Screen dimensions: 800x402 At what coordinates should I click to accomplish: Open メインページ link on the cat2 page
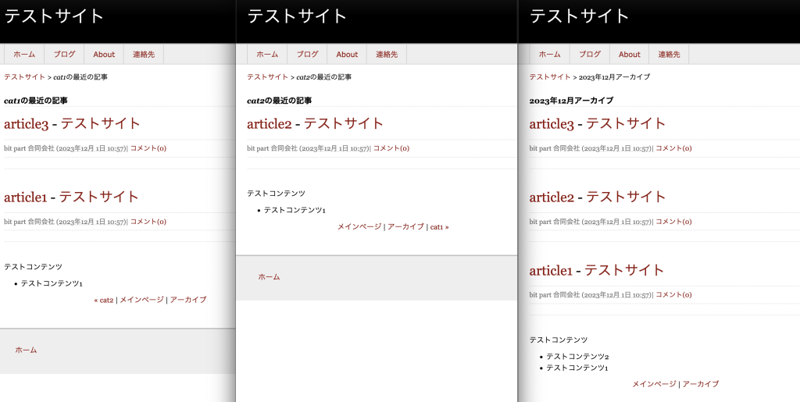pos(359,227)
